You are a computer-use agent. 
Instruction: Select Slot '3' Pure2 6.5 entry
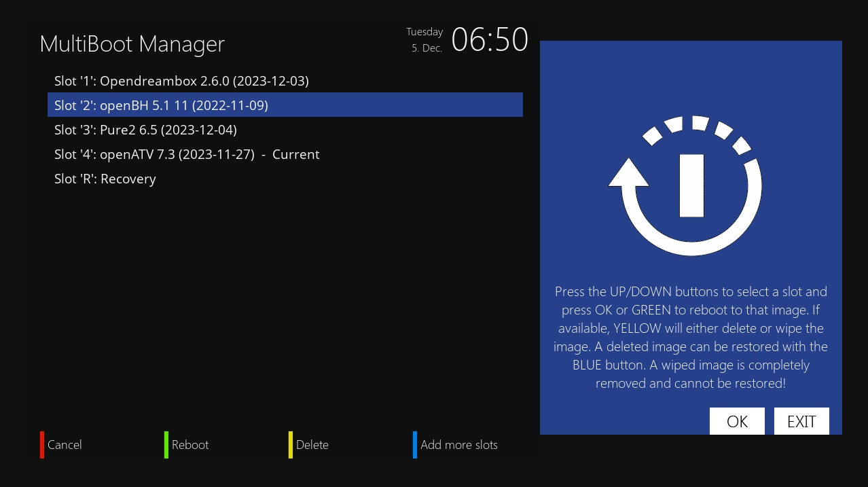click(x=285, y=130)
